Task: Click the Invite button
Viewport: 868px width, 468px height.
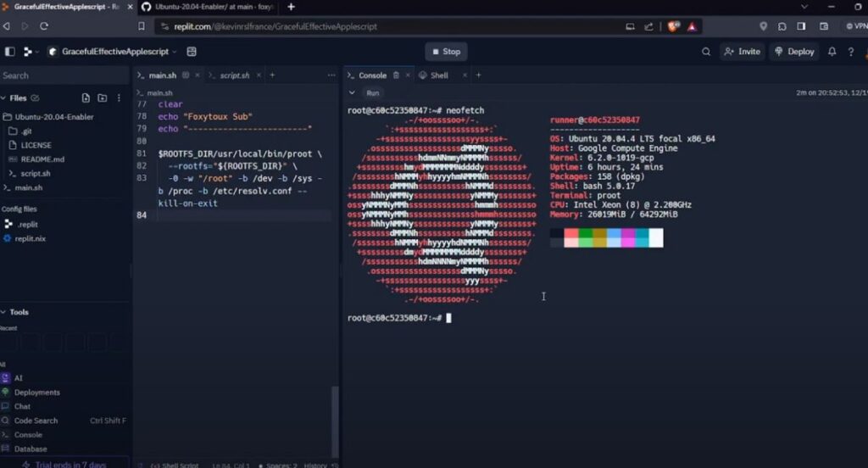Action: [x=743, y=52]
